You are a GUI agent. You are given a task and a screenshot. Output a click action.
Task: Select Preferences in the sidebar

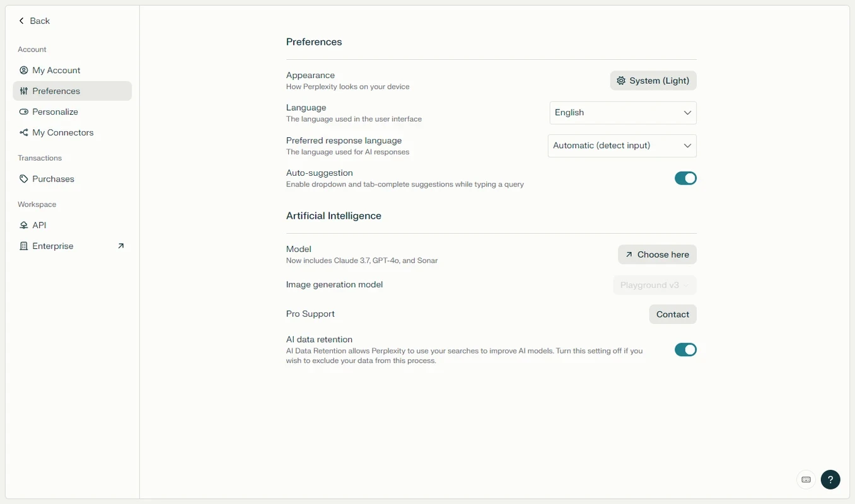click(x=56, y=91)
